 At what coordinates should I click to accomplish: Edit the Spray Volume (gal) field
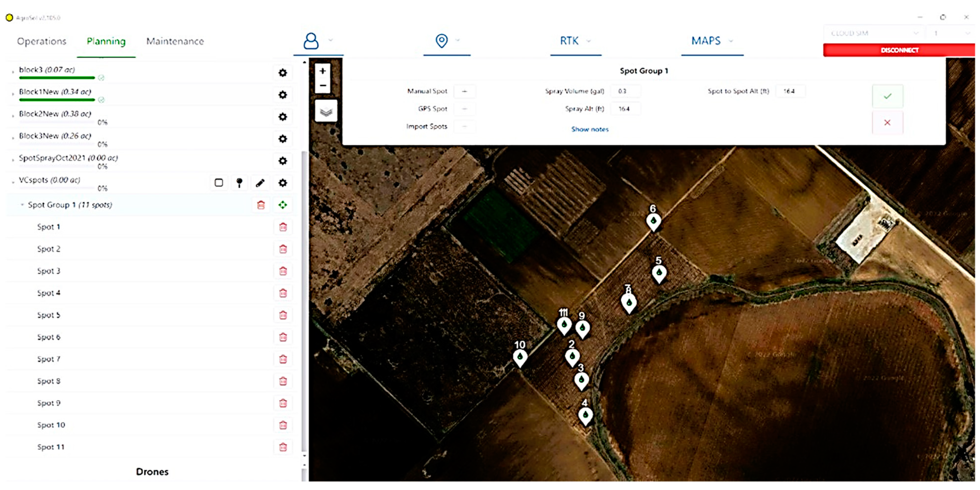tap(625, 91)
